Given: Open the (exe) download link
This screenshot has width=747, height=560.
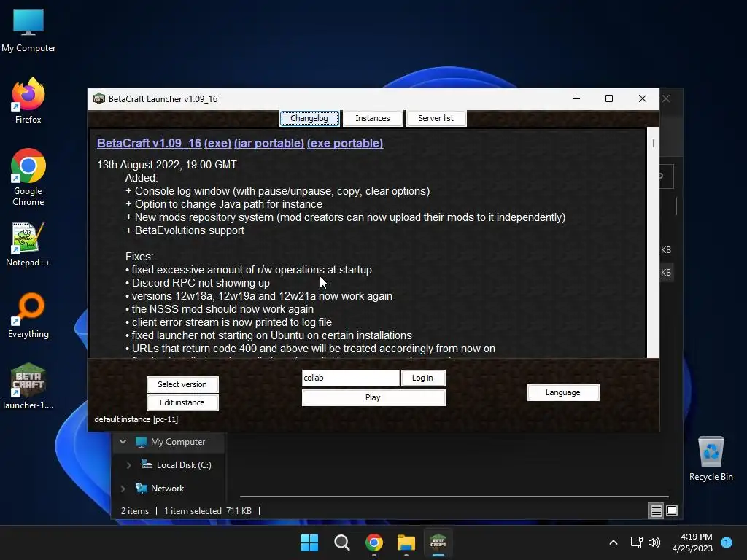Looking at the screenshot, I should (x=217, y=144).
